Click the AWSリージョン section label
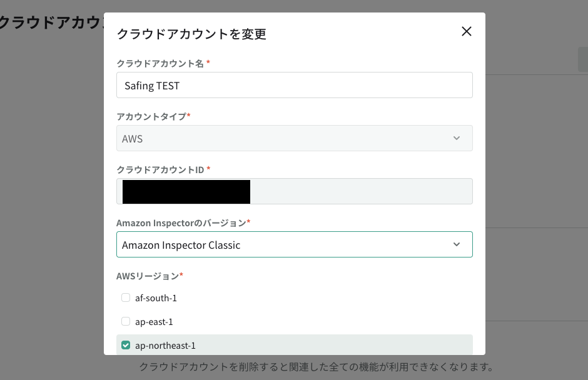The height and width of the screenshot is (380, 588). tap(148, 277)
